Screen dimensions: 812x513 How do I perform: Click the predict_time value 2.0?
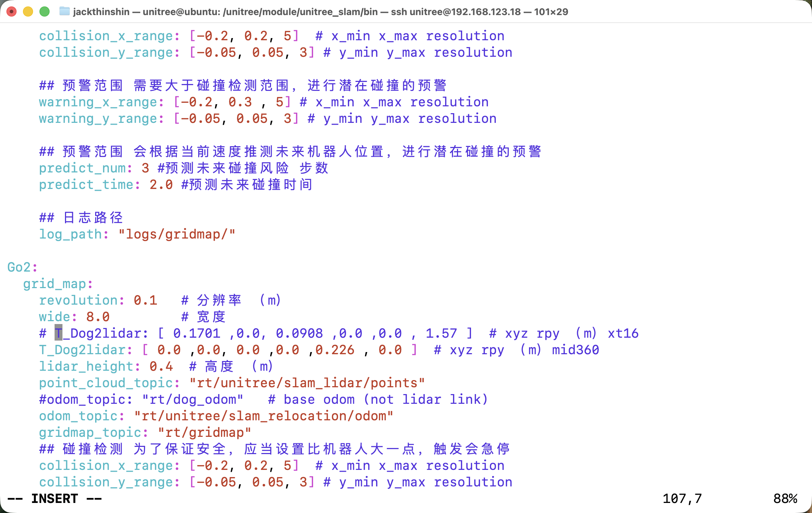pos(160,184)
